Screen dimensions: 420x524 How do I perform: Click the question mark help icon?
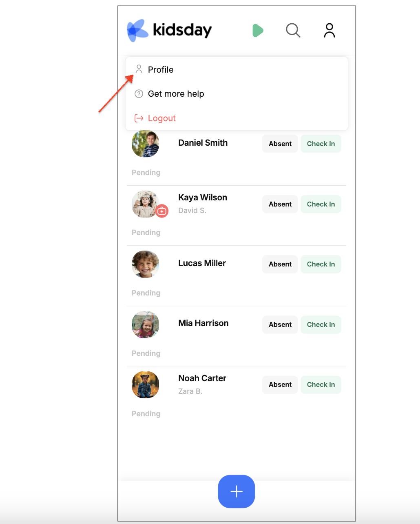pyautogui.click(x=139, y=94)
